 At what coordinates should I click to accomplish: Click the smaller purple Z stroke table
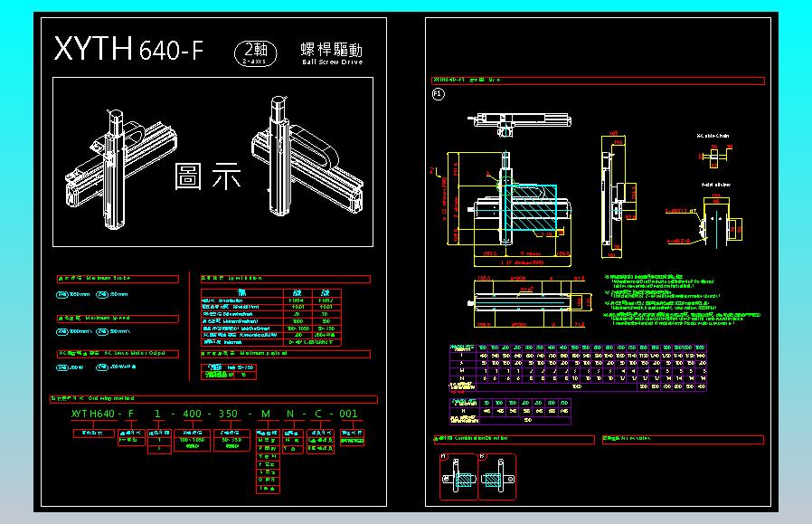510,412
